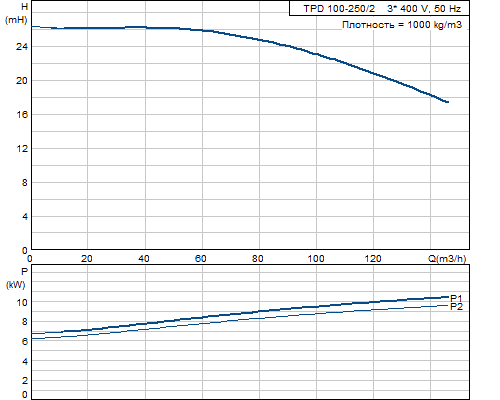The height and width of the screenshot is (400, 500).
Task: Click the P1 power curve label
Action: [456, 298]
